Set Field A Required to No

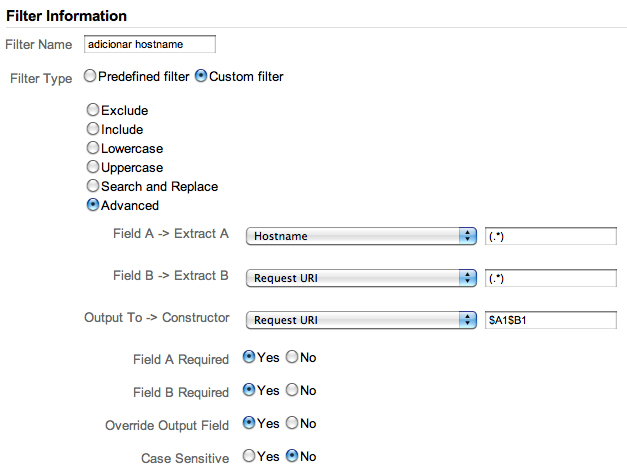[x=292, y=357]
